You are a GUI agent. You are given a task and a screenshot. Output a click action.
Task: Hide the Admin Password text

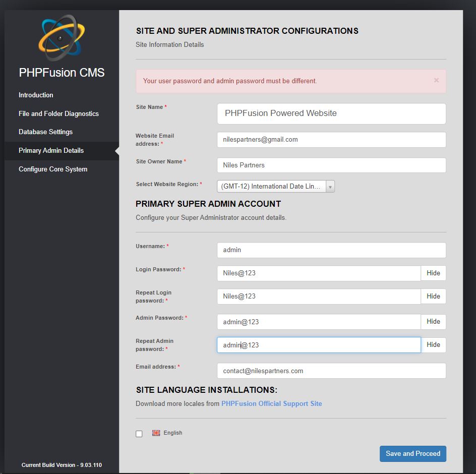[x=433, y=322]
